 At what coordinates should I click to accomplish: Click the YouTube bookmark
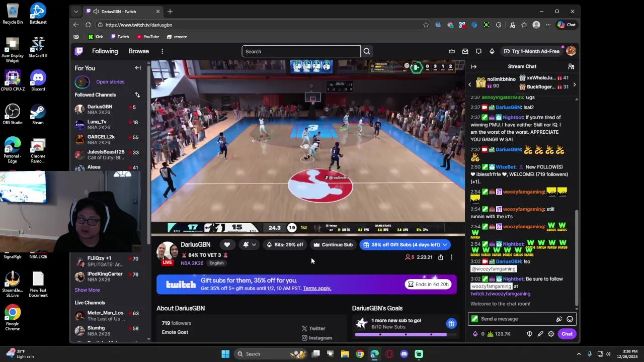148,37
